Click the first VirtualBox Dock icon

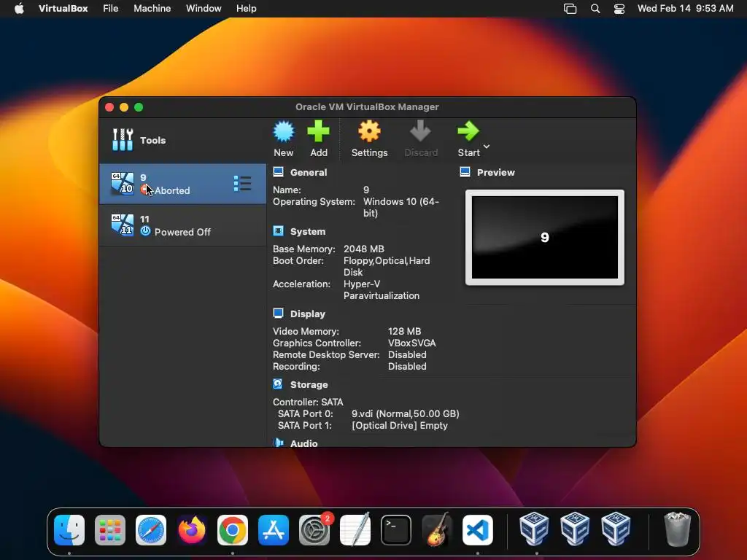[x=534, y=529]
